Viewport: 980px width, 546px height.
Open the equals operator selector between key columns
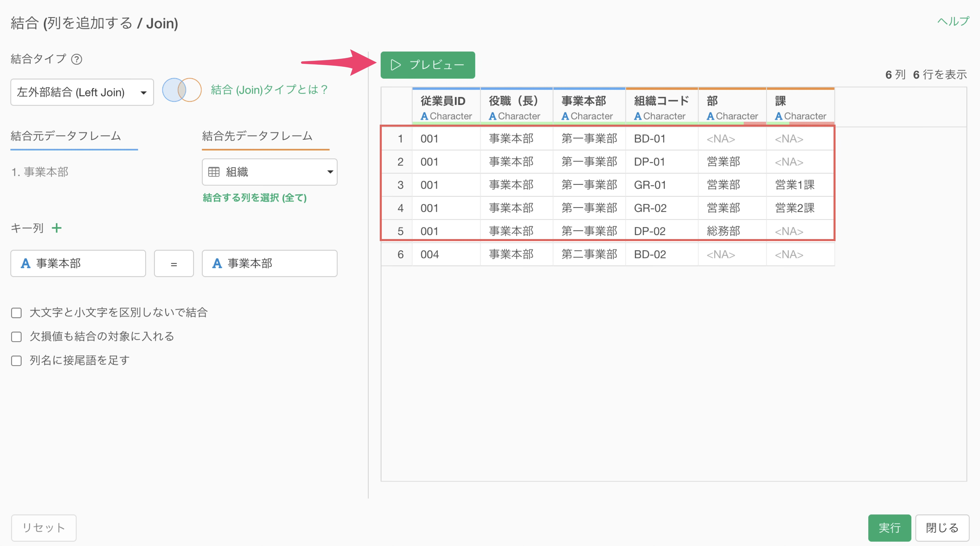[x=174, y=264]
